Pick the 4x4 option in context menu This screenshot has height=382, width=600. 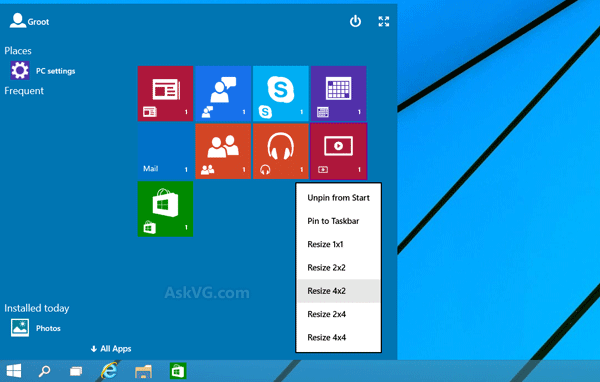[339, 338]
